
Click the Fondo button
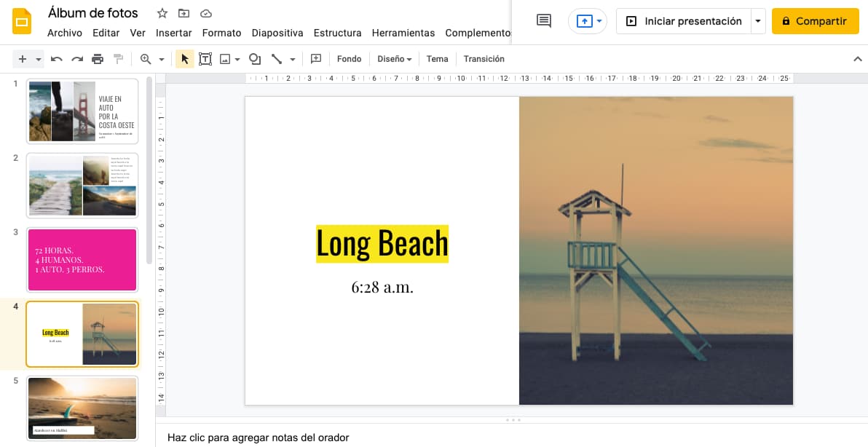[x=349, y=58]
